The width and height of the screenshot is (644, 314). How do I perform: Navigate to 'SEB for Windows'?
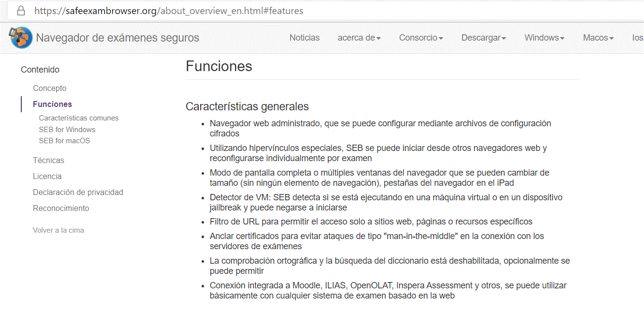(x=67, y=129)
